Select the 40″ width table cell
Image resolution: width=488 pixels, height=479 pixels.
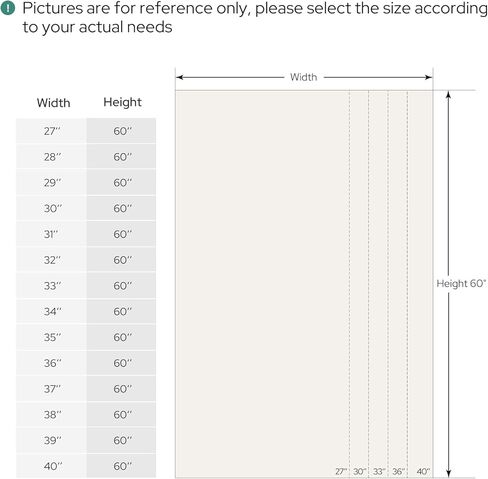coord(51,466)
